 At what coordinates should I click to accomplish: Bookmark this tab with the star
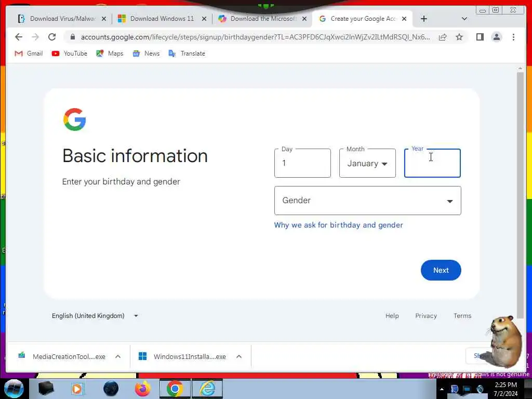tap(459, 37)
